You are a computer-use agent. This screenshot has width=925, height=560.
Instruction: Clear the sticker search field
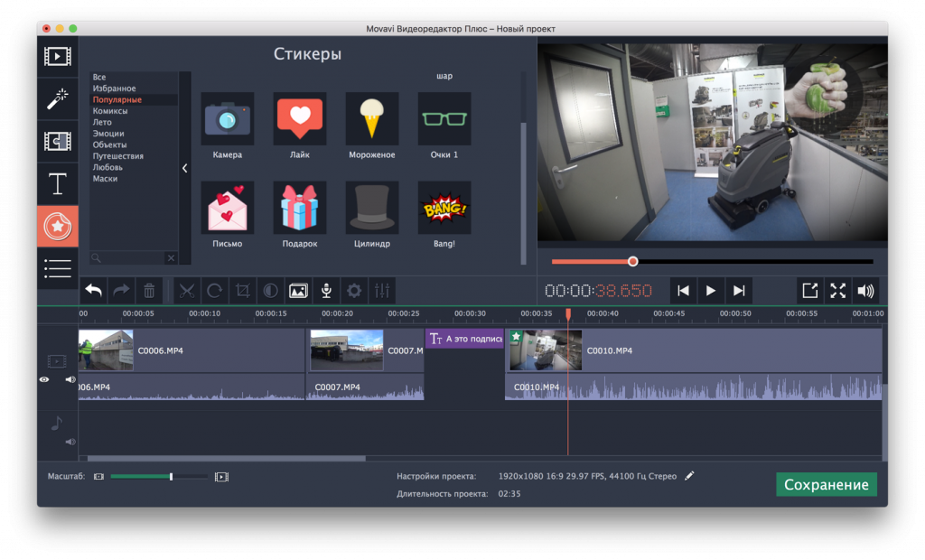pyautogui.click(x=171, y=258)
